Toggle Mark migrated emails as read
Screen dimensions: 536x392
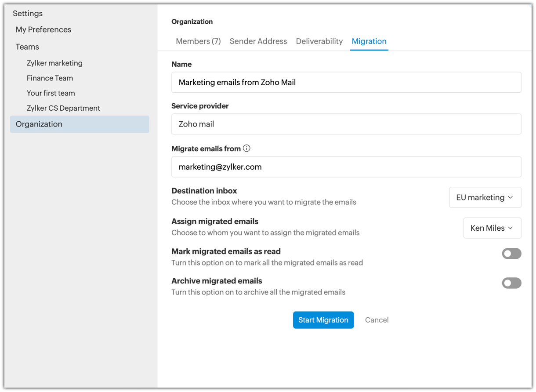point(511,254)
